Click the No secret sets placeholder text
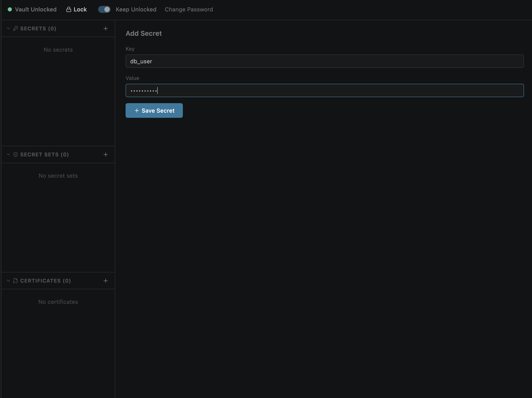This screenshot has height=398, width=532. (x=58, y=176)
